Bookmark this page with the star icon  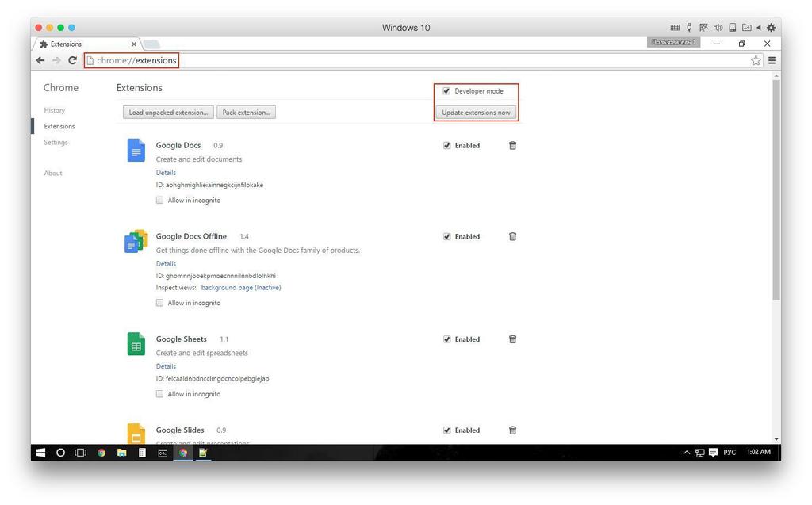pos(756,60)
